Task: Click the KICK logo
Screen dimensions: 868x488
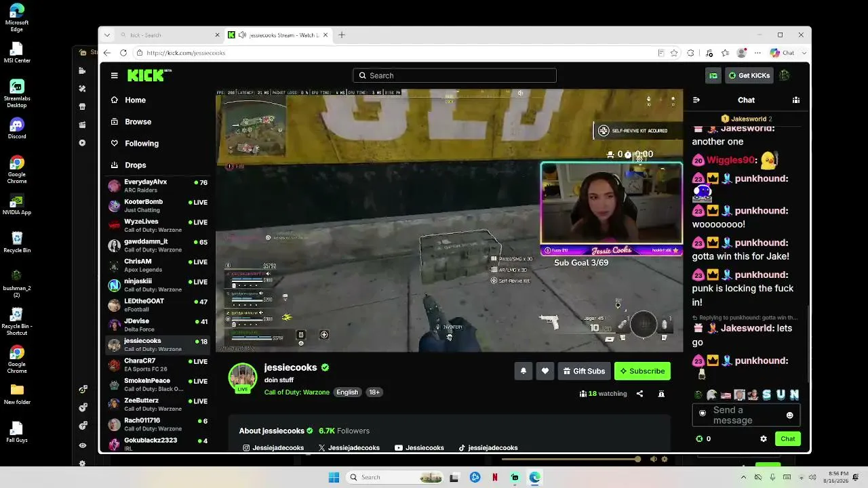Action: [149, 75]
